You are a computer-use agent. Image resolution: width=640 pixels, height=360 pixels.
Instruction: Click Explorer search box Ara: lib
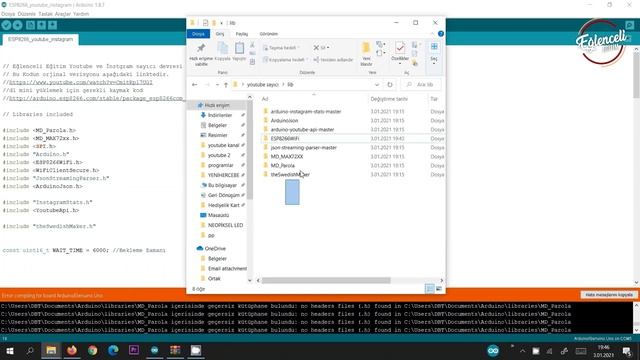click(x=421, y=84)
